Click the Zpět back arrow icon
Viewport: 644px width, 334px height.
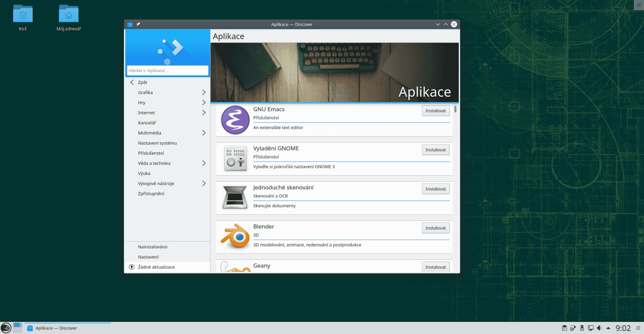coord(132,82)
